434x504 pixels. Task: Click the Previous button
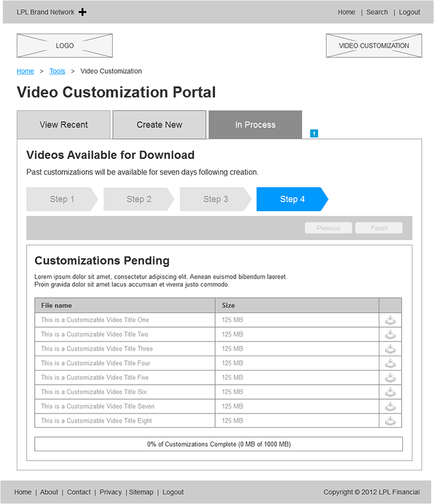pos(329,228)
